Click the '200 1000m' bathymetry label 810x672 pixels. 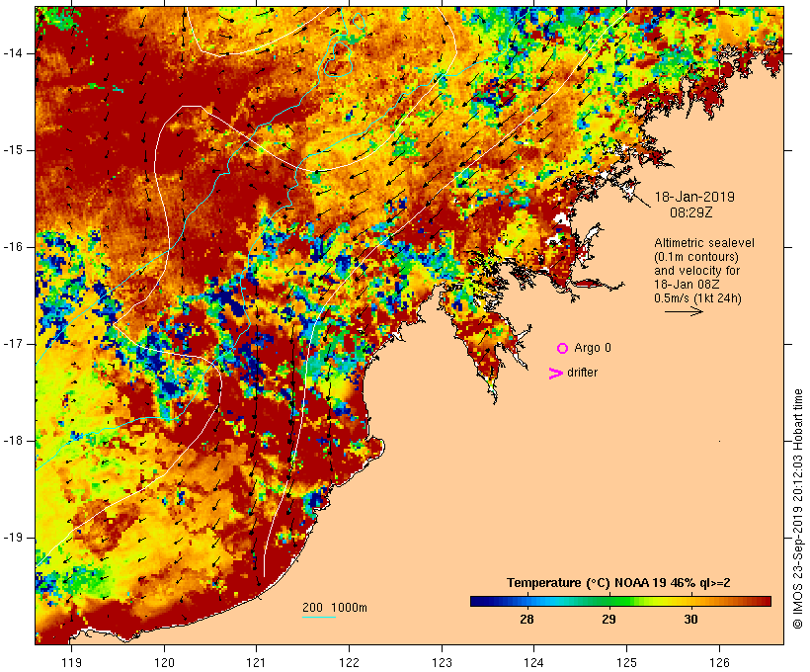coord(335,608)
